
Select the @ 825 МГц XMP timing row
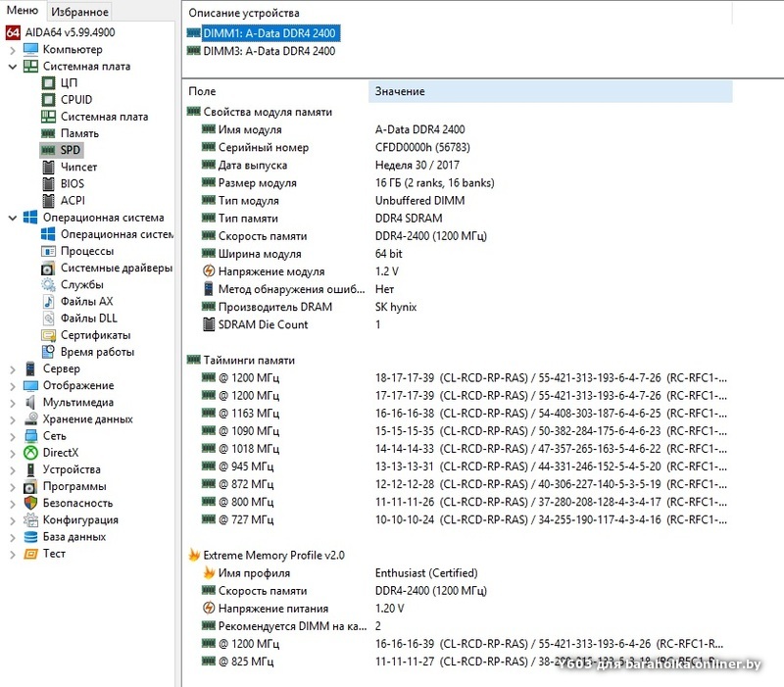tap(458, 662)
